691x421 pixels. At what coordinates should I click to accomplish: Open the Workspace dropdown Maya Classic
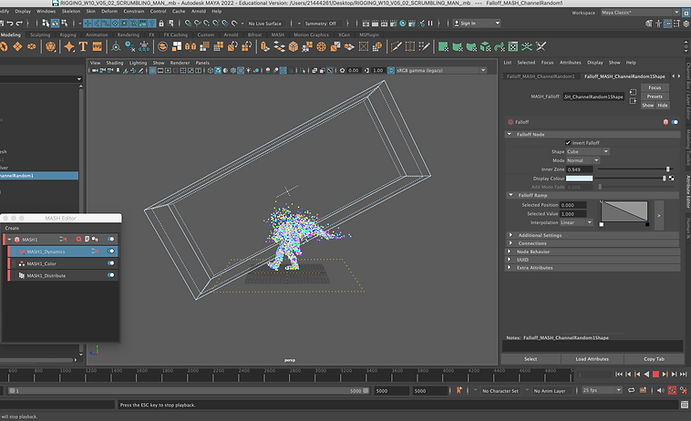tap(640, 12)
